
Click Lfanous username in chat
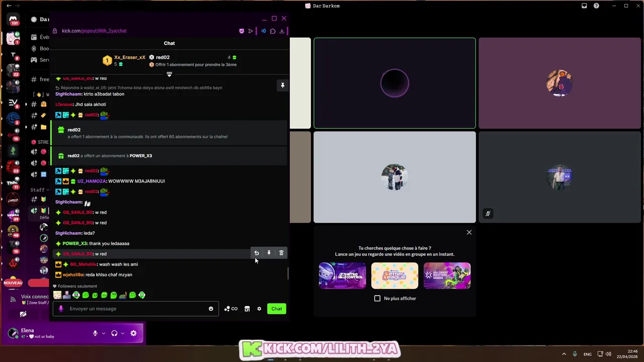(64, 105)
